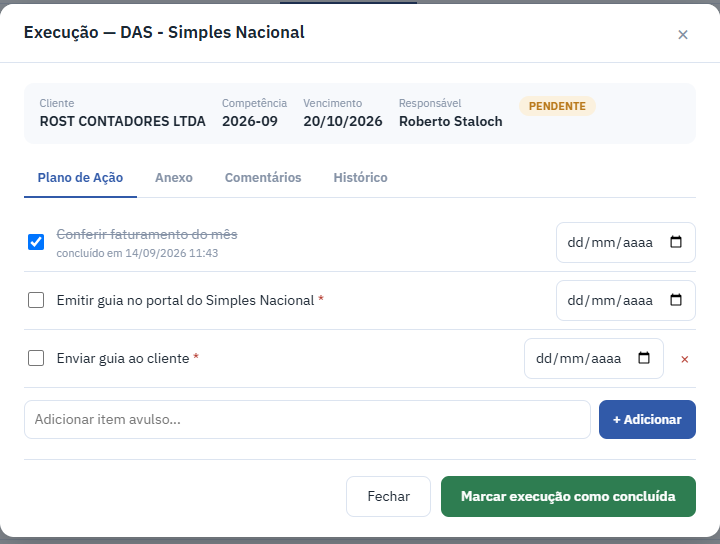Close the Execução dialog with the X icon

point(682,35)
